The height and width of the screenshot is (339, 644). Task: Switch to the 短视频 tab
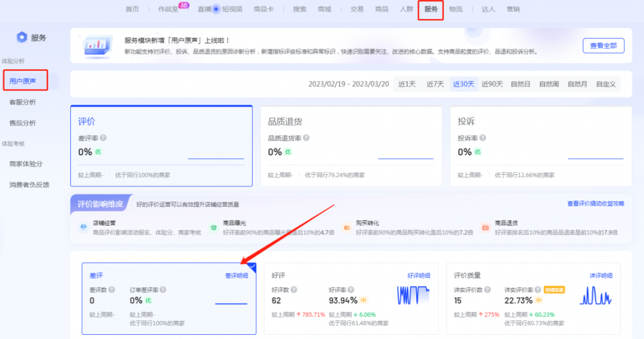232,9
